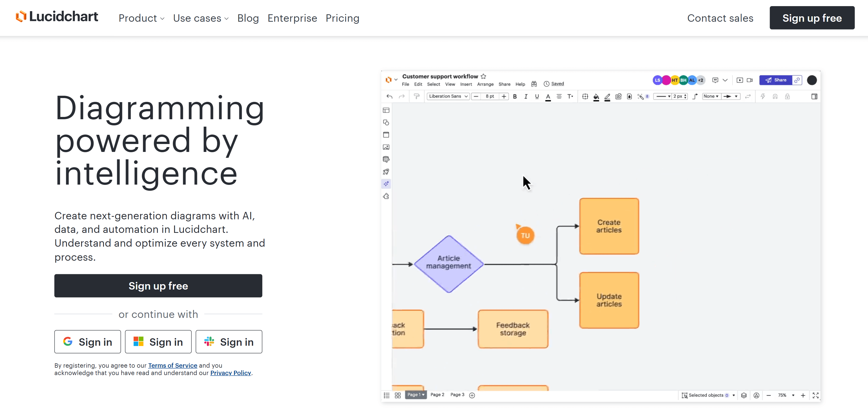The height and width of the screenshot is (408, 868).
Task: Sign in with Google
Action: (x=88, y=342)
